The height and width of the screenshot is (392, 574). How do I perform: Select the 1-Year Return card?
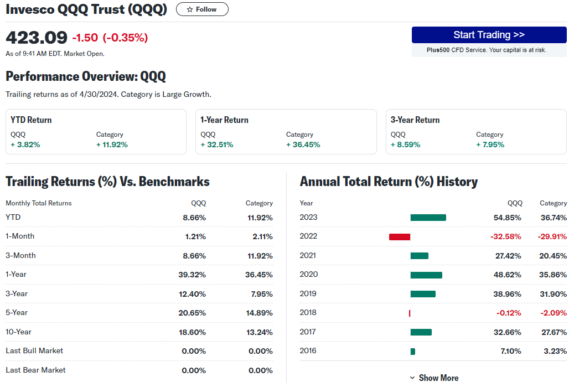tap(286, 132)
